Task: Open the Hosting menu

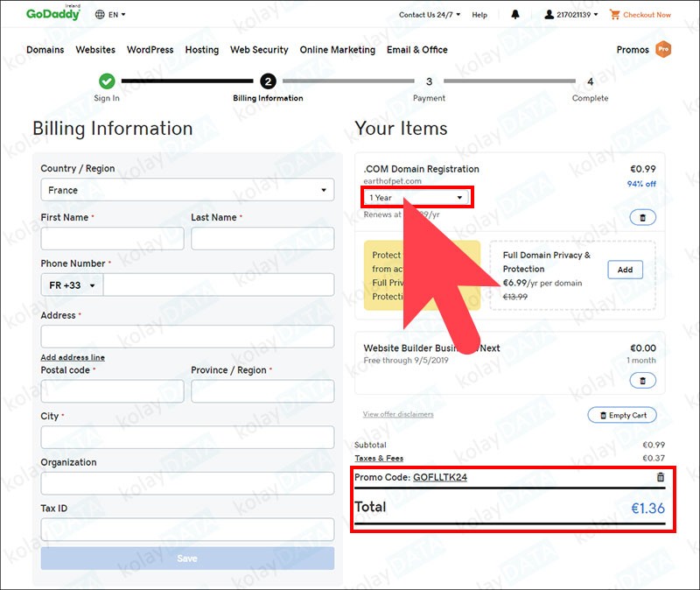Action: pyautogui.click(x=202, y=50)
